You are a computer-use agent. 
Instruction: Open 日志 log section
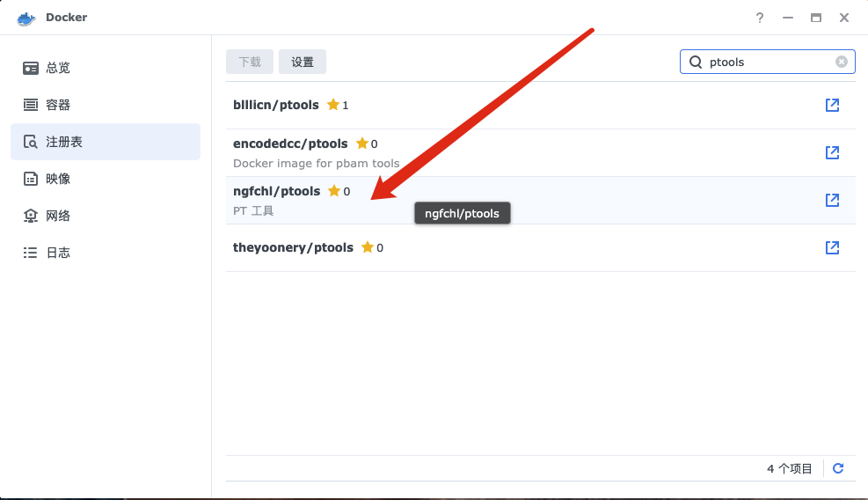[106, 253]
